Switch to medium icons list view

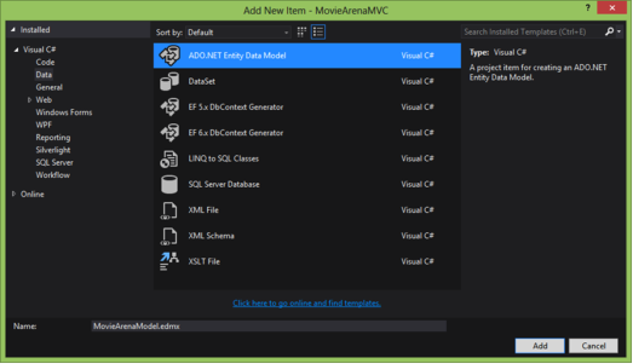pyautogui.click(x=318, y=32)
